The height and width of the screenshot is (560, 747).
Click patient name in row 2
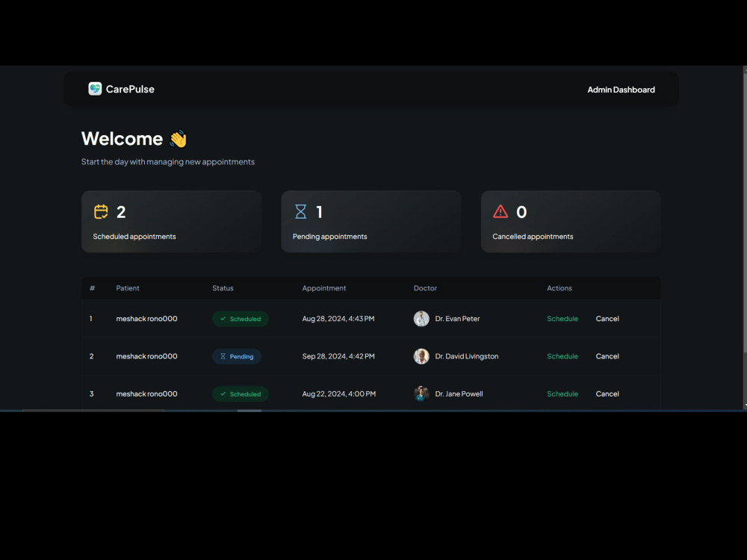point(146,356)
